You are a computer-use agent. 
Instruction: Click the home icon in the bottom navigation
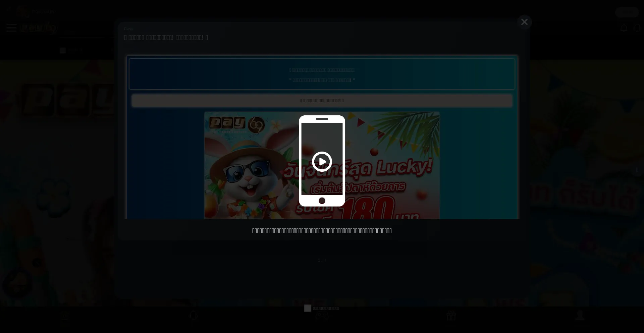pyautogui.click(x=65, y=316)
